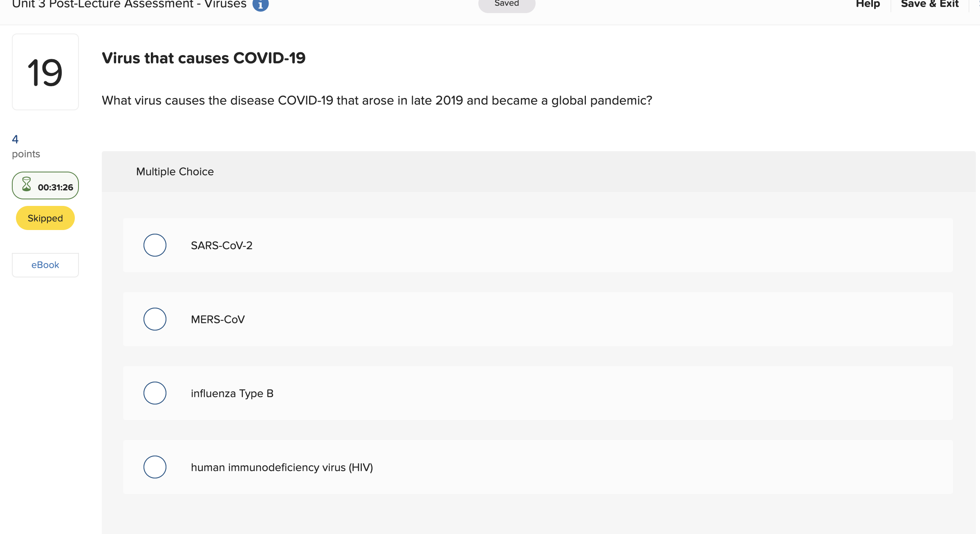Select the influenza Type B answer option

[155, 393]
